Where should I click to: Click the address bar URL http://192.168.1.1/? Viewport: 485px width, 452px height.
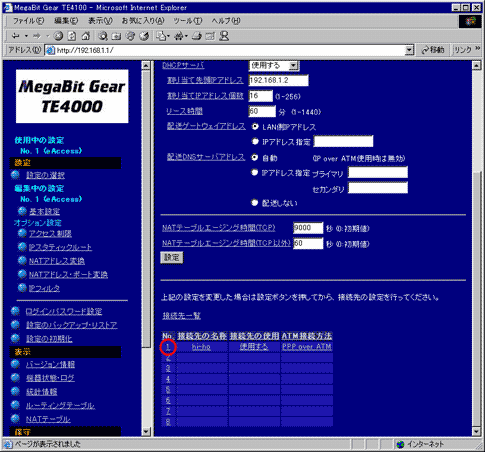pos(85,50)
